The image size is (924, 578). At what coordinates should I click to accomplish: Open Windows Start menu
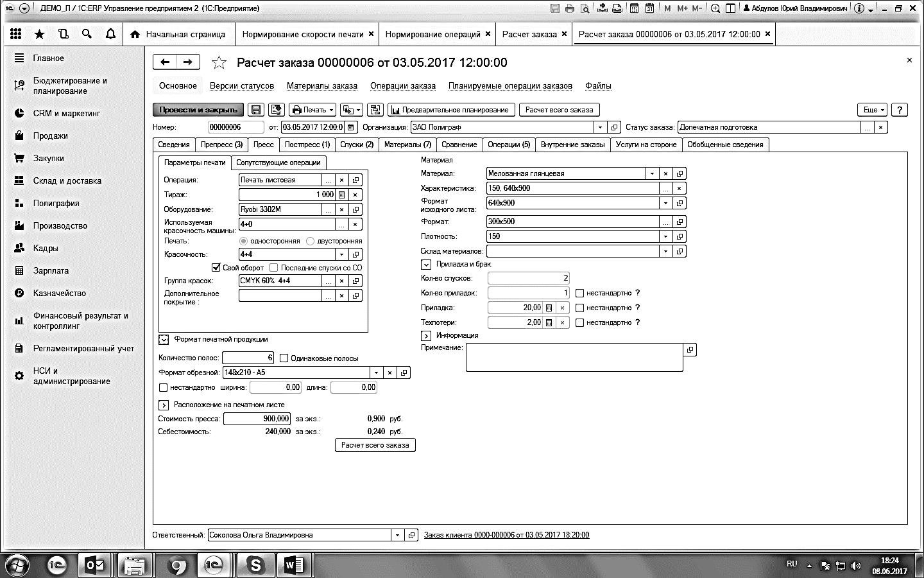[16, 565]
